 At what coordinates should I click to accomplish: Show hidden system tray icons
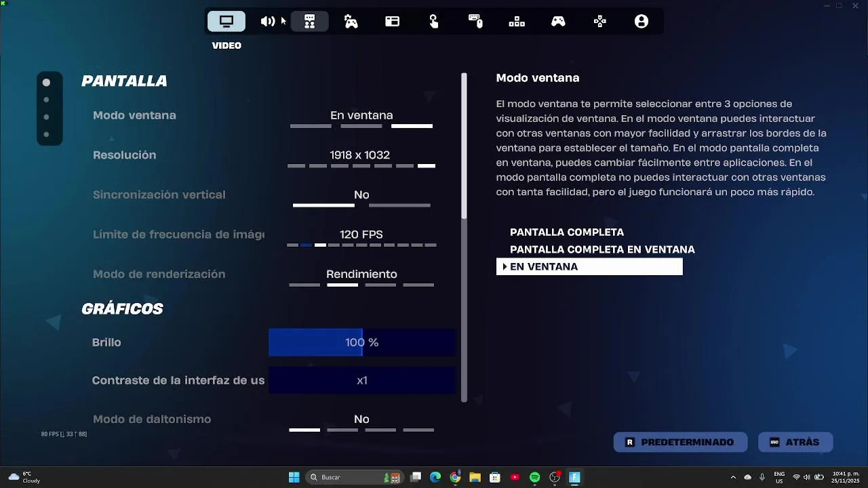[x=733, y=477]
